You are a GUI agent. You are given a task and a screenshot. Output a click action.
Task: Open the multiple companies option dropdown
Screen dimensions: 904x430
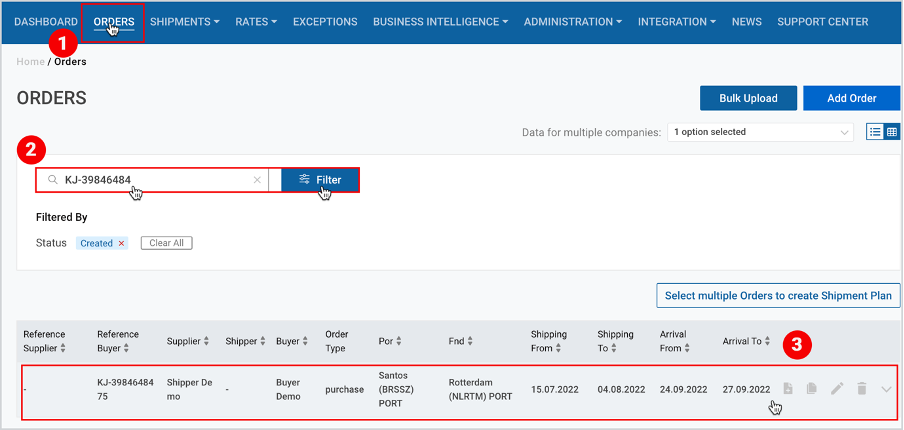pos(760,132)
